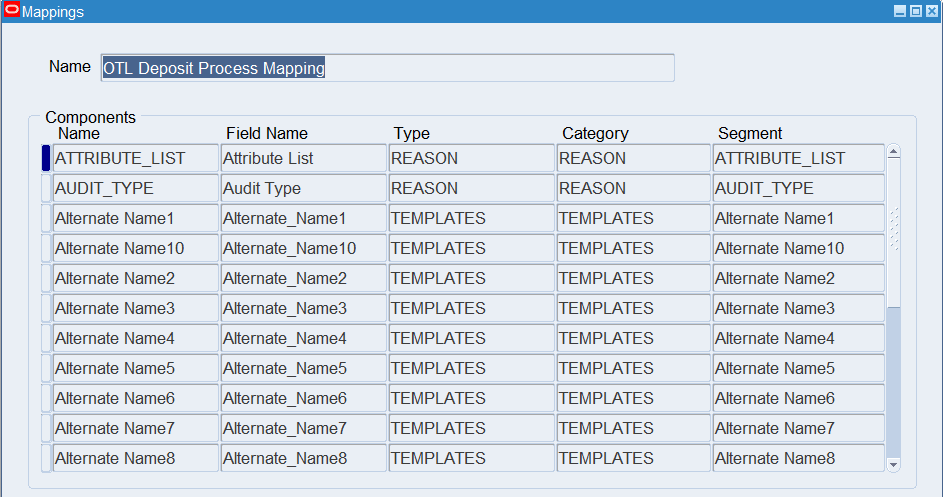Screen dimensions: 943x497
Task: Select the row indicator for ATTRIBUTE_LIST
Action: 45,158
